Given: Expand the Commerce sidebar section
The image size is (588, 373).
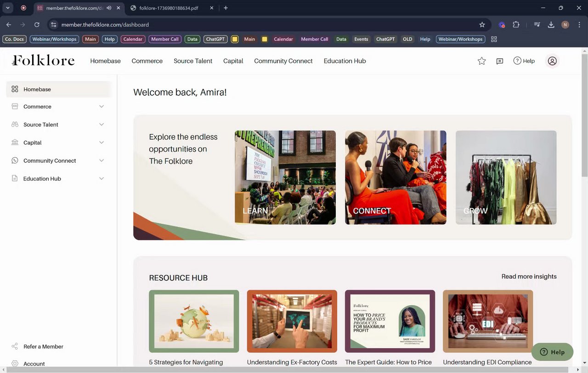Looking at the screenshot, I should point(102,107).
